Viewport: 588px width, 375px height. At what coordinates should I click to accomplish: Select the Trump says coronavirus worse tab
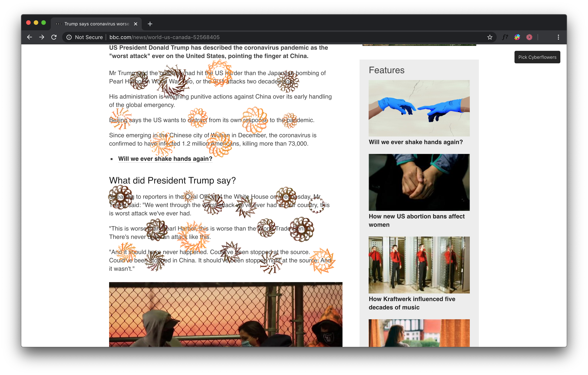(x=96, y=24)
